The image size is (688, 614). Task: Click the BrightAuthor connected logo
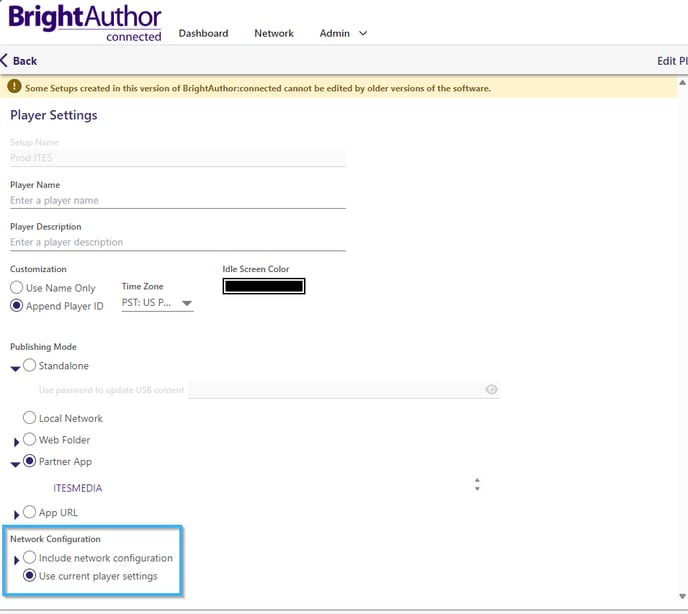pyautogui.click(x=85, y=23)
